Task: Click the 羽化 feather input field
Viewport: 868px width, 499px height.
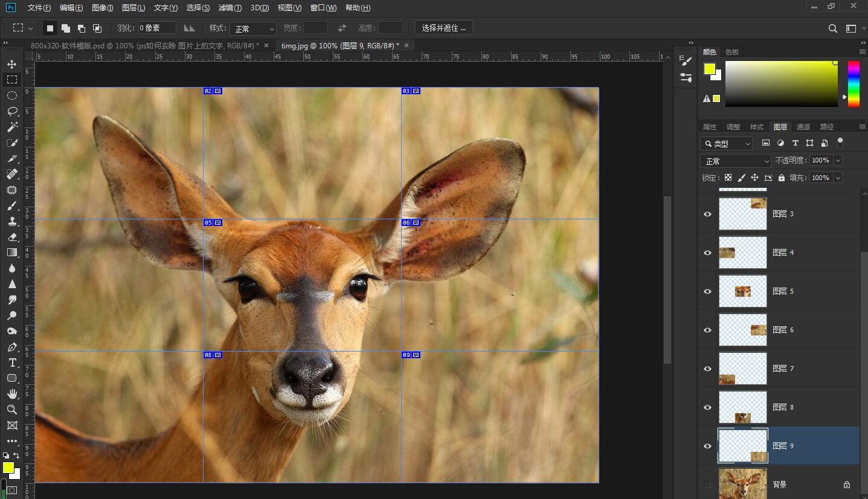Action: (x=156, y=28)
